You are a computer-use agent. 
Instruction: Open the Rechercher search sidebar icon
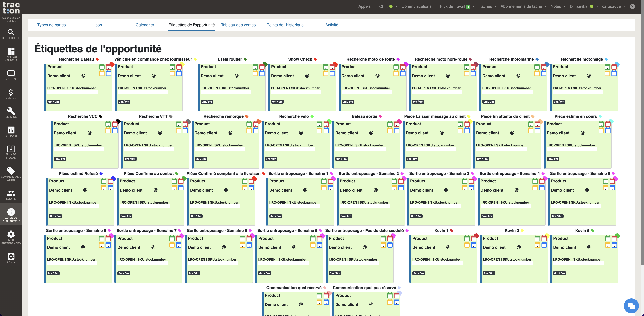point(11,34)
